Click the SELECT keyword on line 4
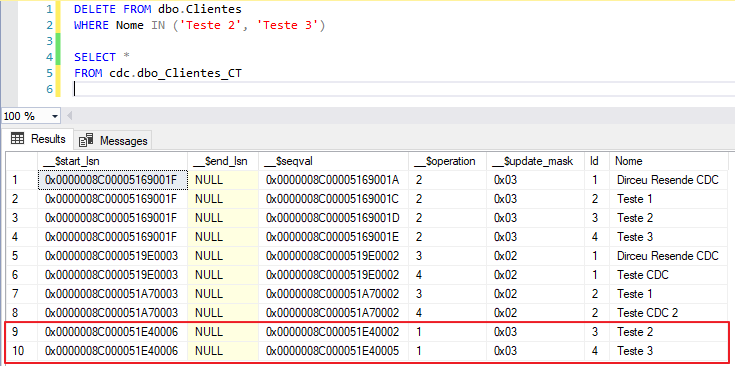This screenshot has height=366, width=735. 95,57
